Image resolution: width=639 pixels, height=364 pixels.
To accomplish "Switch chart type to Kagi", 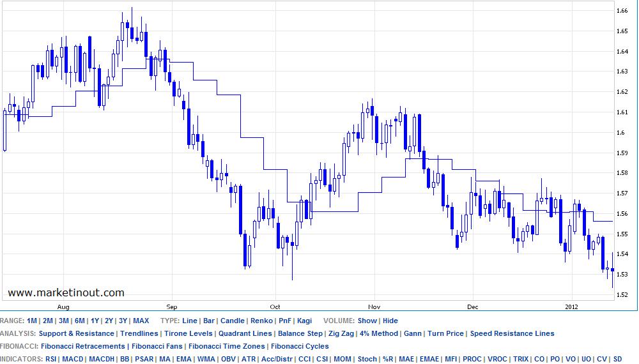I will click(304, 321).
